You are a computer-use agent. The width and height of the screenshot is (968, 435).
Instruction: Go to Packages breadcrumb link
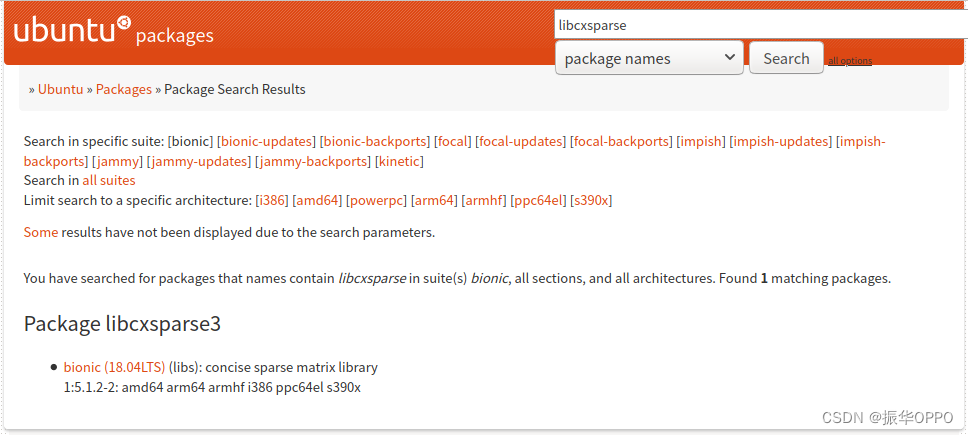point(123,89)
